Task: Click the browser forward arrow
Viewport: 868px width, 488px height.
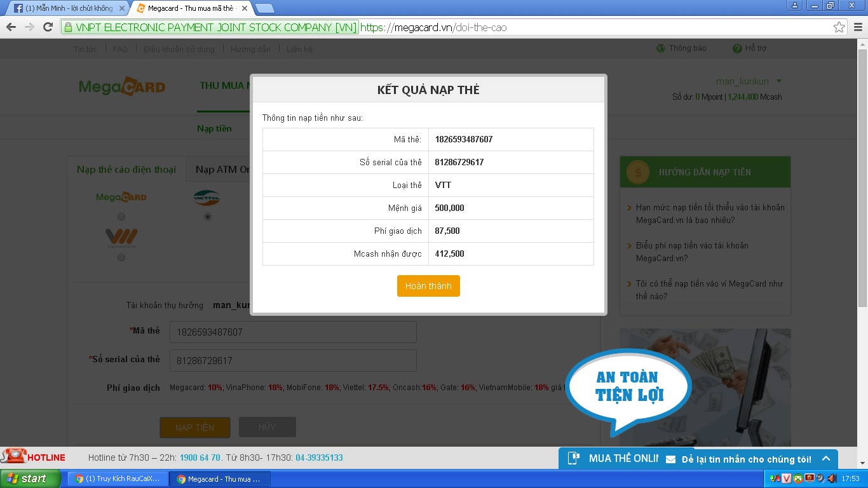Action: [x=29, y=27]
